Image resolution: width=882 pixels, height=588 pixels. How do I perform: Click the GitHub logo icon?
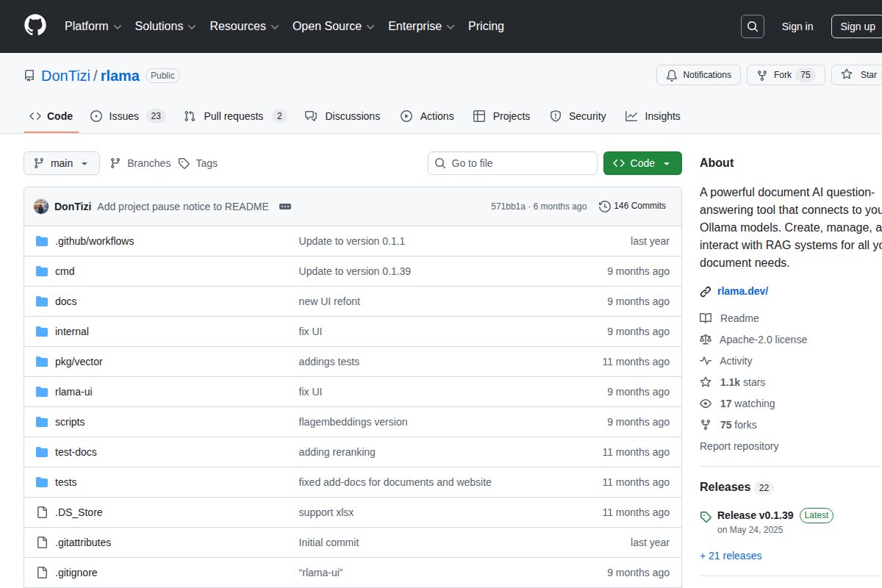tap(35, 26)
